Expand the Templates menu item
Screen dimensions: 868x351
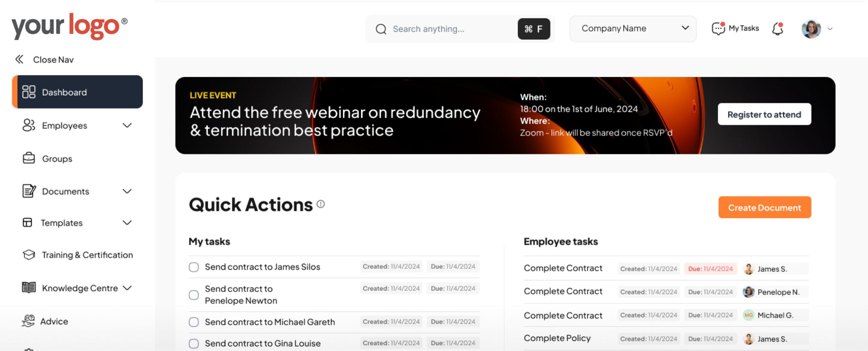coord(127,223)
